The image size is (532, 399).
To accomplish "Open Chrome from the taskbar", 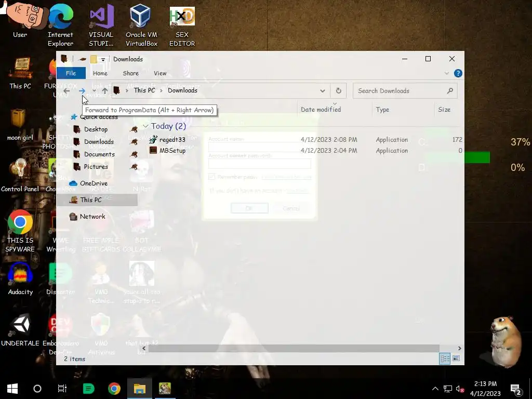I will pyautogui.click(x=114, y=389).
